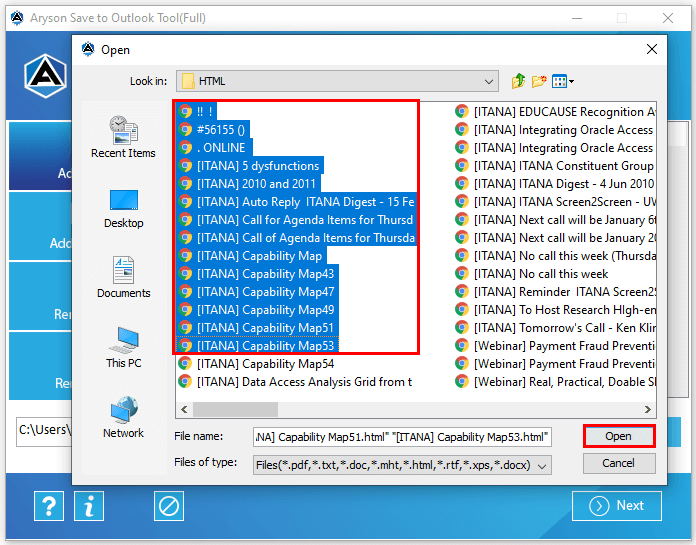Click the scroll right arrow of file list
Image resolution: width=696 pixels, height=545 pixels.
click(648, 409)
